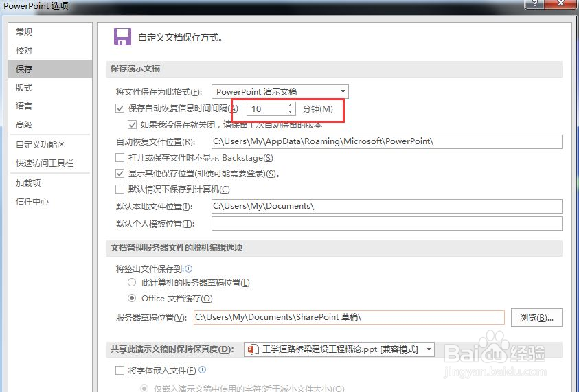Go to 快速访问工具栏 settings
This screenshot has height=392, width=579.
pos(50,163)
